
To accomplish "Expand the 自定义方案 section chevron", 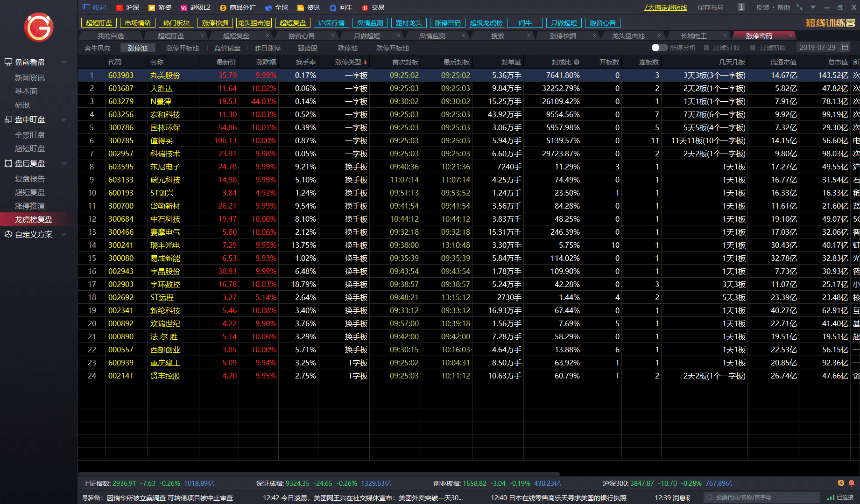I will click(x=64, y=234).
